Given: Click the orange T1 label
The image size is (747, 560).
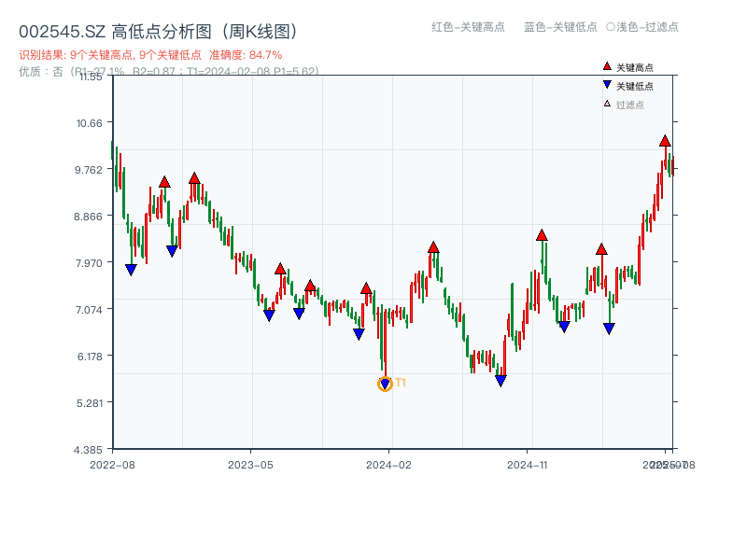Looking at the screenshot, I should pos(401,383).
